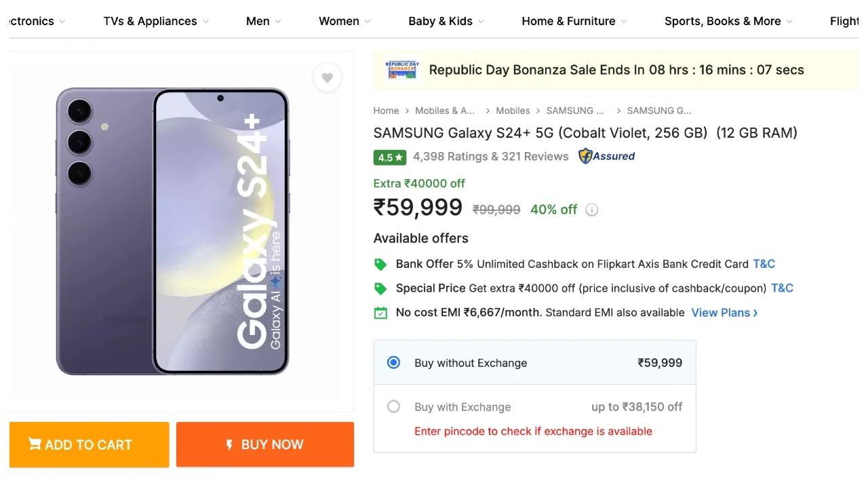Open the Baby & Kids menu
The width and height of the screenshot is (868, 487).
[x=446, y=21]
